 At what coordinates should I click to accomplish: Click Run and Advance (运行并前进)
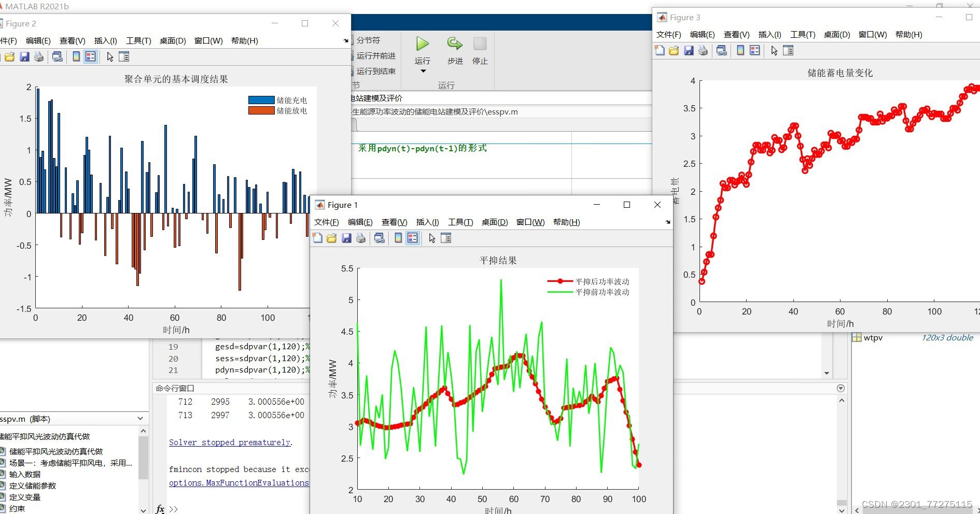(376, 56)
